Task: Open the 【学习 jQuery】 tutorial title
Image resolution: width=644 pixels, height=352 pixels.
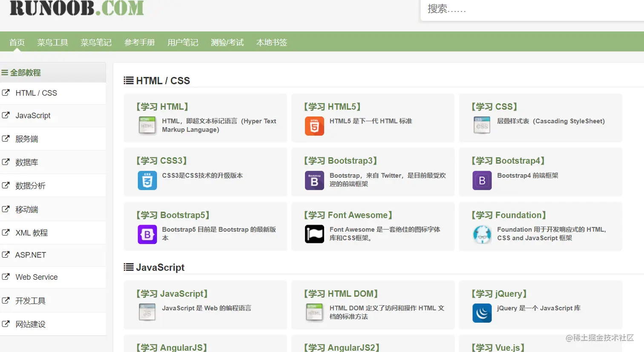Action: [x=499, y=294]
